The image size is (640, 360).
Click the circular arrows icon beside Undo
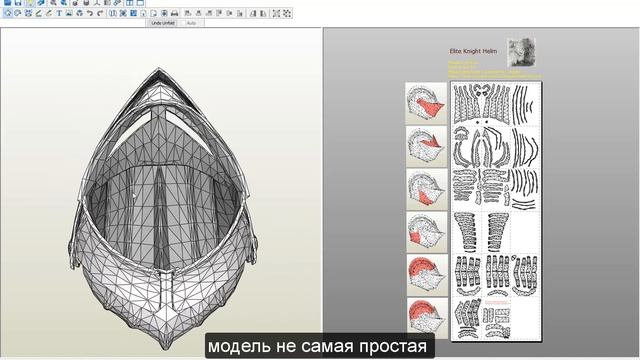(80, 13)
